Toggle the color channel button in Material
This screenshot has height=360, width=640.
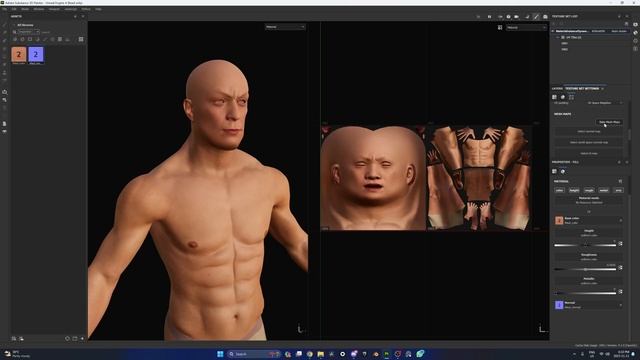click(559, 190)
